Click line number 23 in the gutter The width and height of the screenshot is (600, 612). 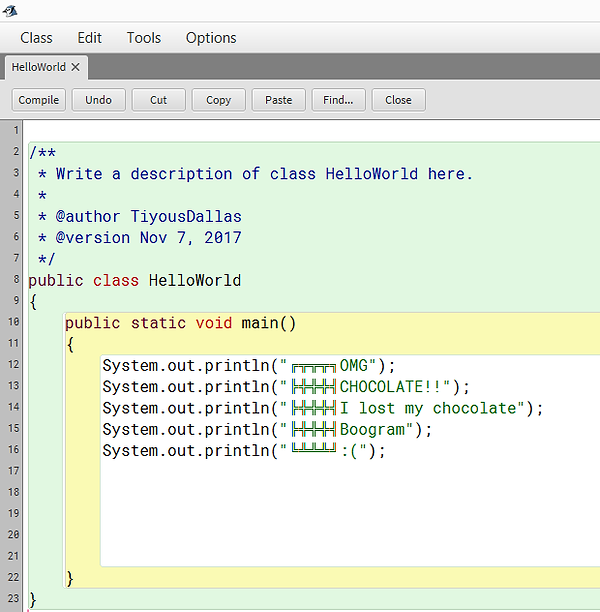point(13,598)
